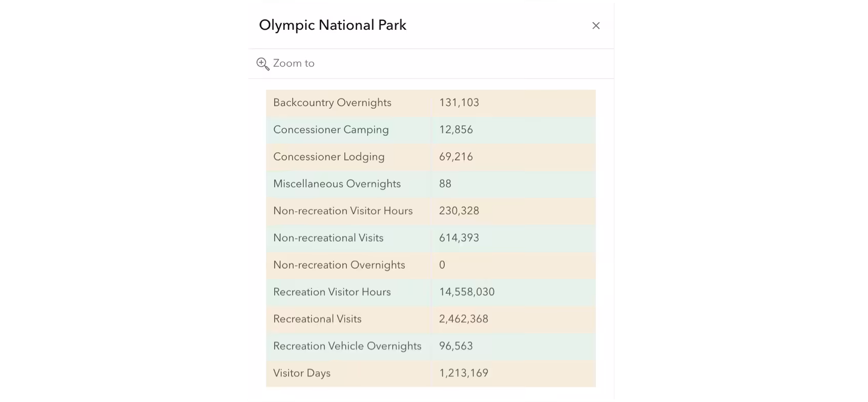868x402 pixels.
Task: Select the Olympic National Park title
Action: (x=333, y=25)
